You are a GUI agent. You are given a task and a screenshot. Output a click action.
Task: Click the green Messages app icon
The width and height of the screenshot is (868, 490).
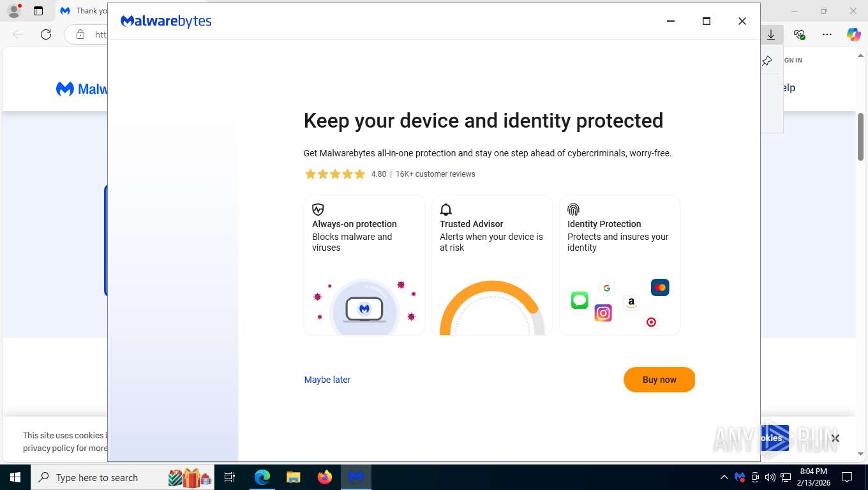pyautogui.click(x=580, y=300)
